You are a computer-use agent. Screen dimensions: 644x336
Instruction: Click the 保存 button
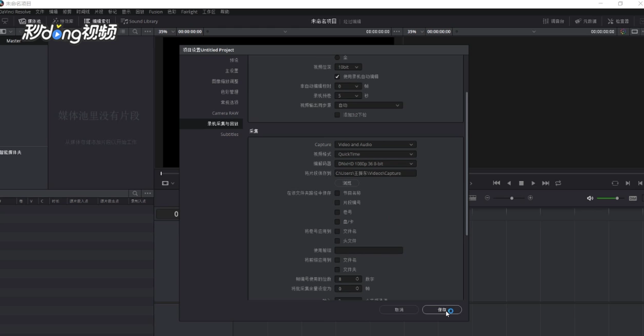tap(442, 309)
